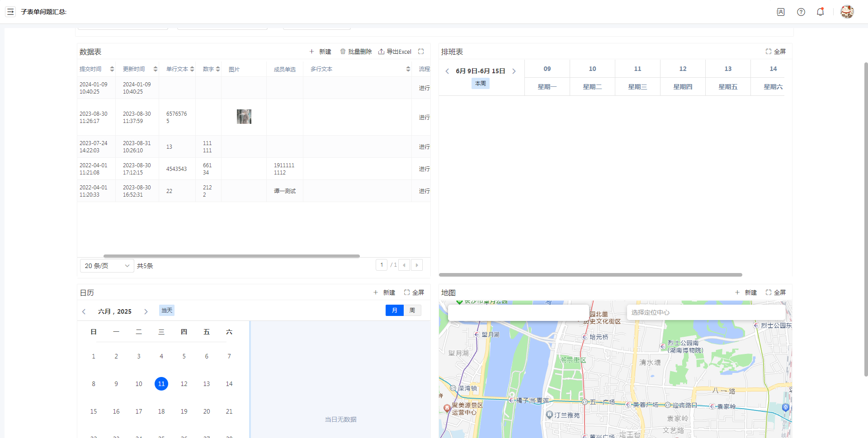Click the notification bell icon
Screen dimensions: 868x438
(820, 12)
